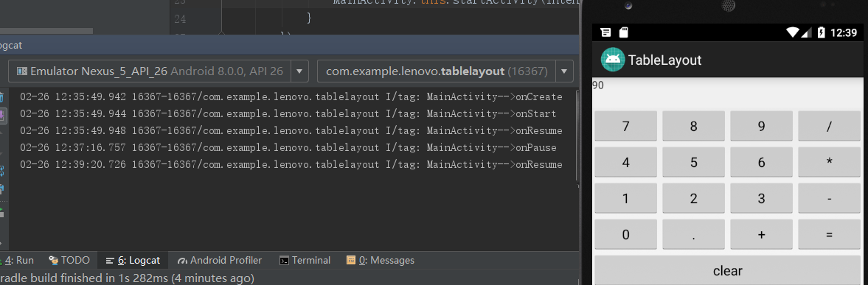Click the Gradle build finished status message
The height and width of the screenshot is (285, 868).
point(128,278)
